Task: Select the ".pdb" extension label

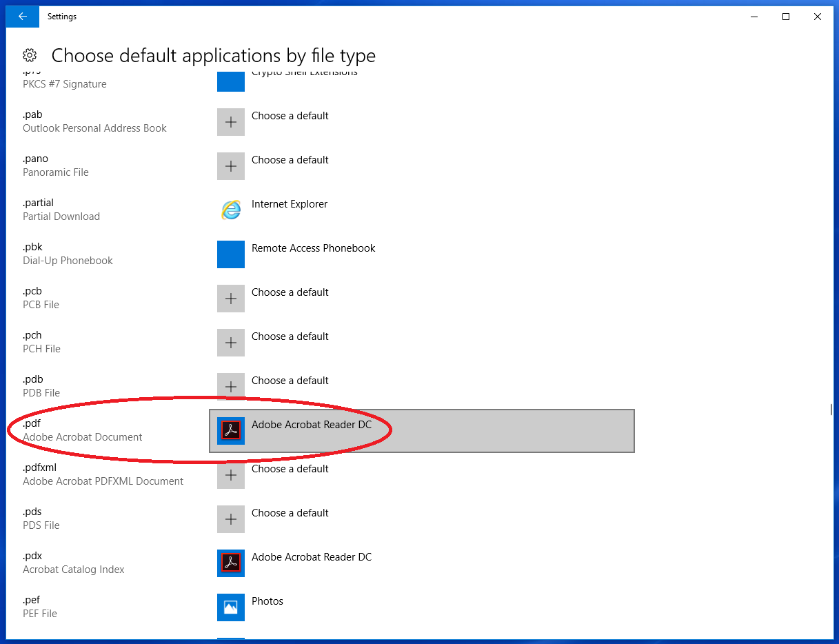Action: tap(32, 379)
